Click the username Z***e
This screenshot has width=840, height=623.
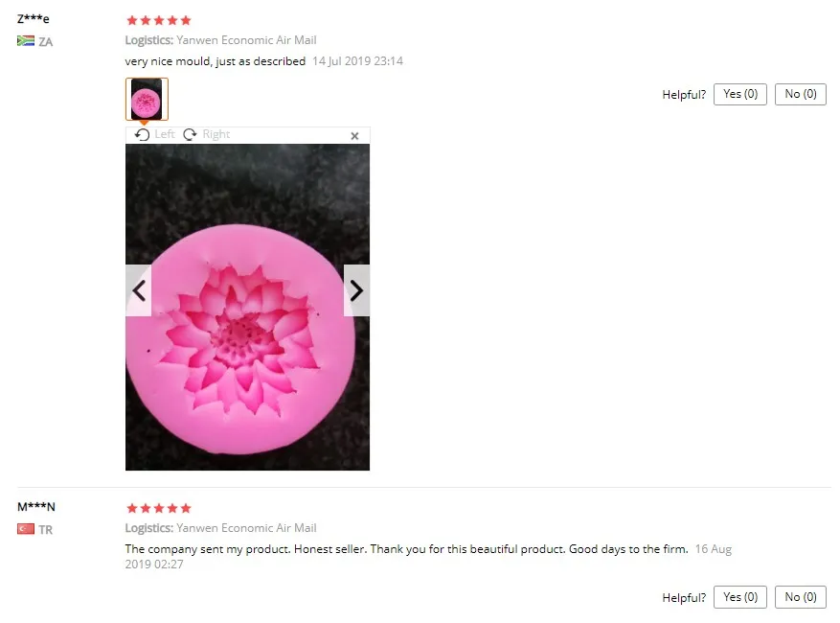click(x=34, y=19)
